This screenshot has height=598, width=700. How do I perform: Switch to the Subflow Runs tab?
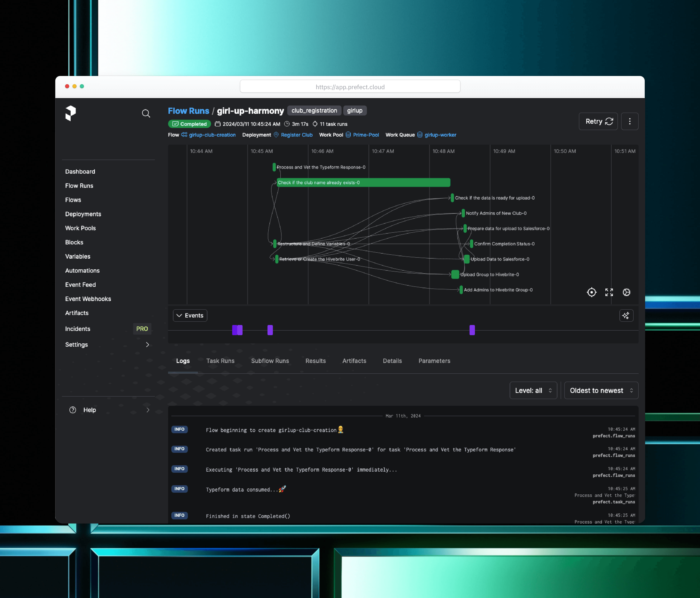tap(270, 361)
